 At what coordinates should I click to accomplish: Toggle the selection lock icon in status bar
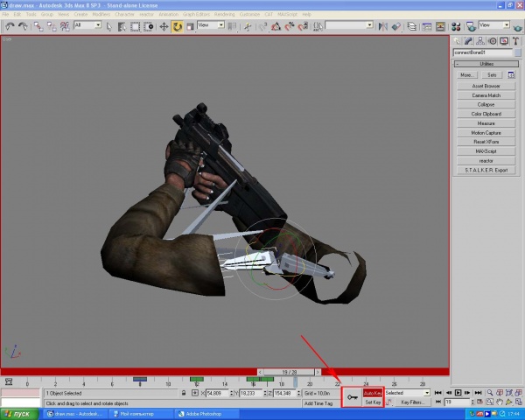point(184,394)
